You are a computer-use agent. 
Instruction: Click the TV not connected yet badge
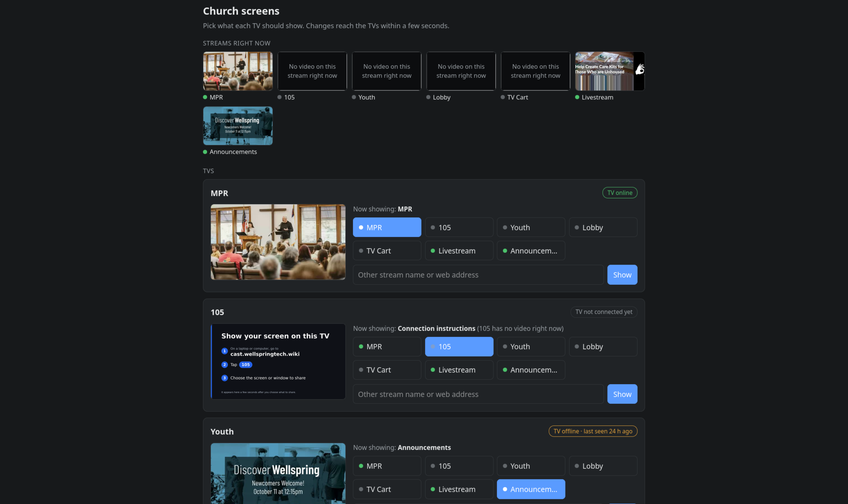pyautogui.click(x=604, y=312)
